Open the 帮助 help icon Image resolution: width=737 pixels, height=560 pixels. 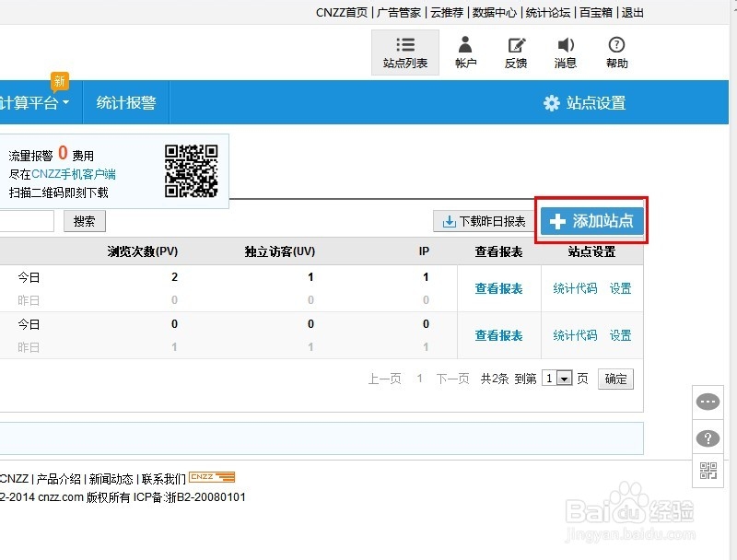[616, 52]
